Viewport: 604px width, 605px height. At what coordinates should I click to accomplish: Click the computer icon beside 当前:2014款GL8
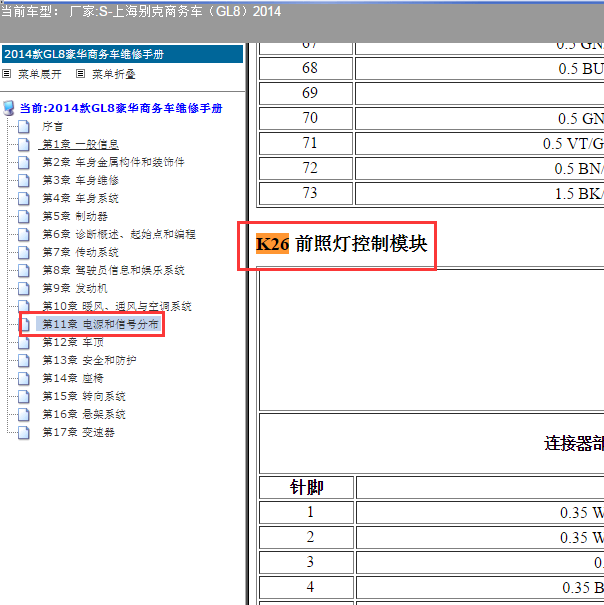coord(9,108)
